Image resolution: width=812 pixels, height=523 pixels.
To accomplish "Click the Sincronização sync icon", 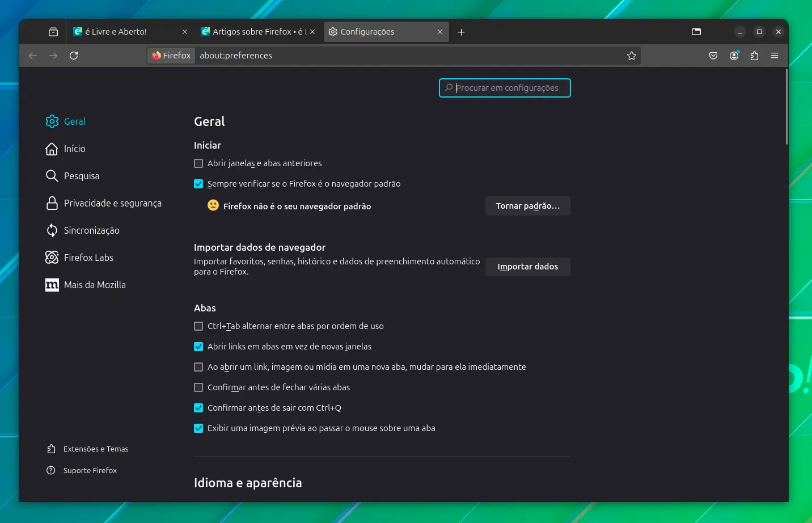I will [52, 230].
